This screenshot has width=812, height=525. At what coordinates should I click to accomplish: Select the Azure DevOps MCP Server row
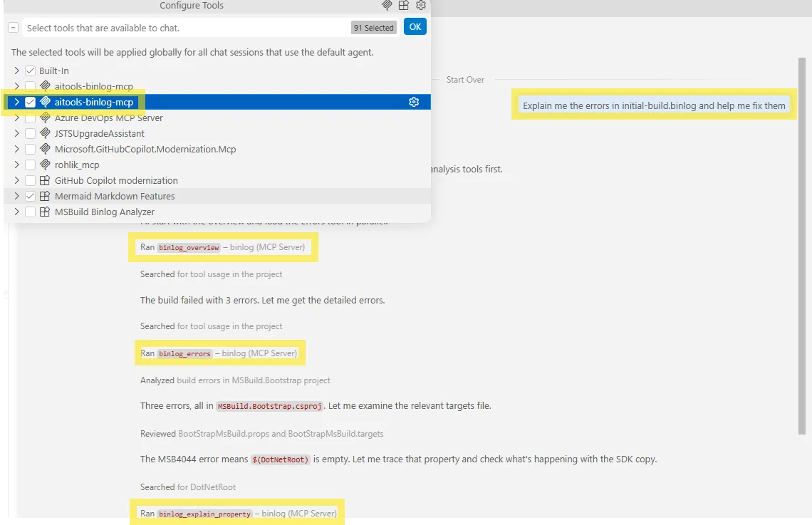click(x=217, y=118)
